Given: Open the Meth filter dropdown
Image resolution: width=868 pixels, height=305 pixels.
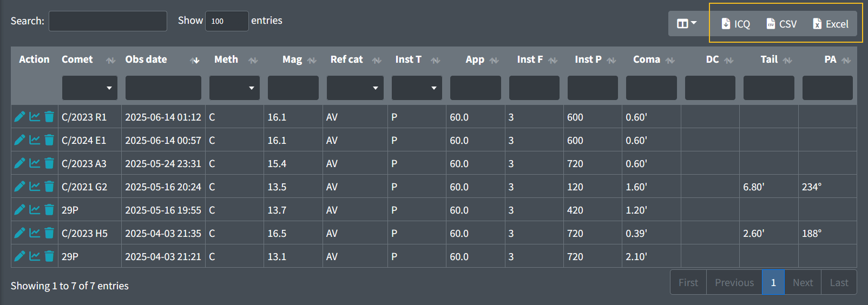Looking at the screenshot, I should pos(234,88).
